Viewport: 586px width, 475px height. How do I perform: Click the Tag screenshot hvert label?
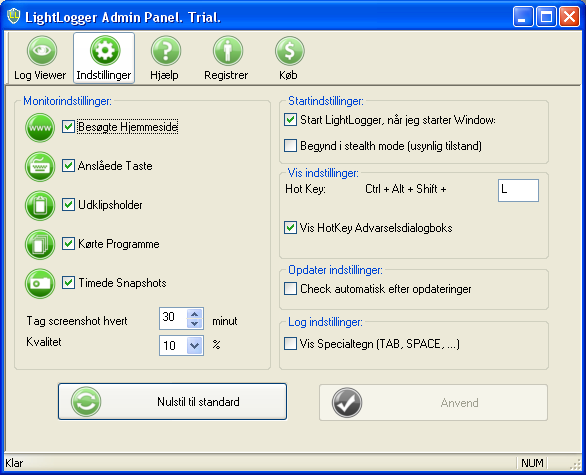click(x=77, y=321)
